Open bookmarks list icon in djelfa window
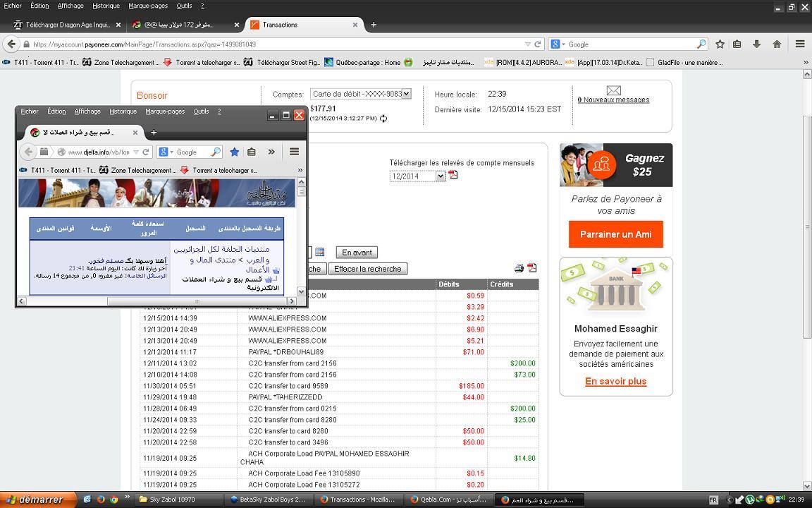Image resolution: width=812 pixels, height=508 pixels. click(252, 152)
